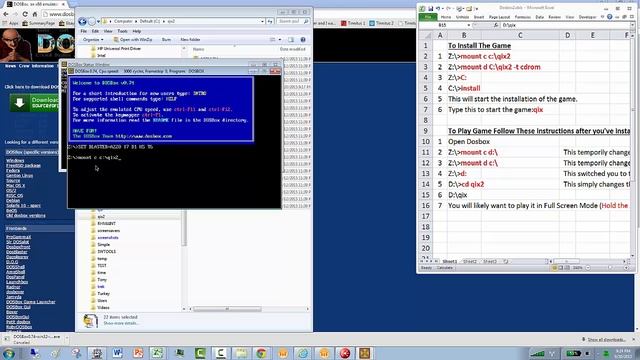Click the Burn button in Explorer
Viewport: 640px width, 360px height.
[166, 40]
